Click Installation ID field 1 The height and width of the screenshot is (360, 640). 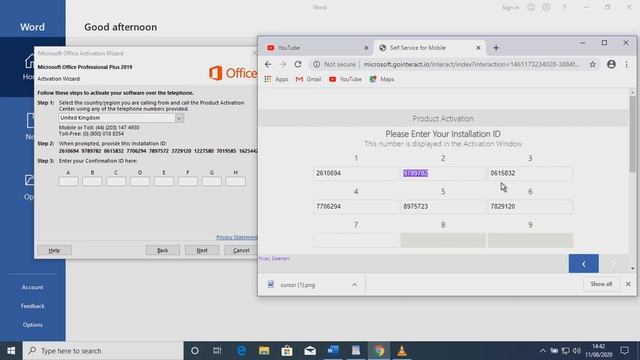click(x=356, y=173)
